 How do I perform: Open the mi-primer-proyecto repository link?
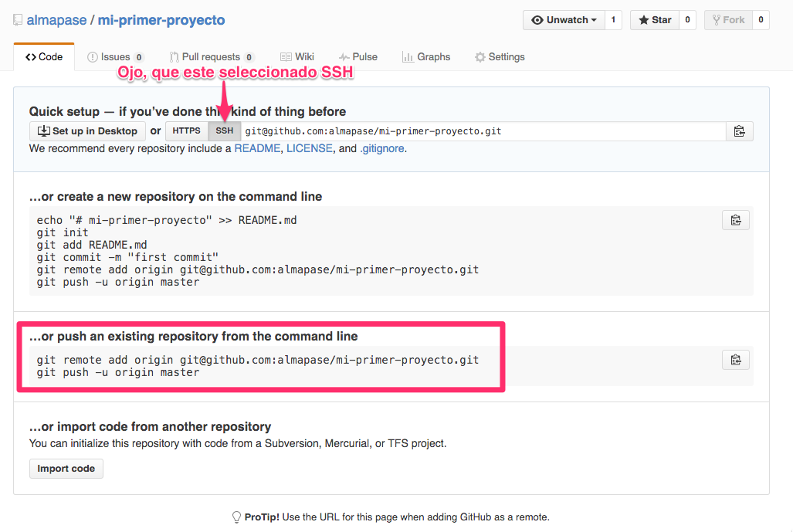pyautogui.click(x=161, y=20)
